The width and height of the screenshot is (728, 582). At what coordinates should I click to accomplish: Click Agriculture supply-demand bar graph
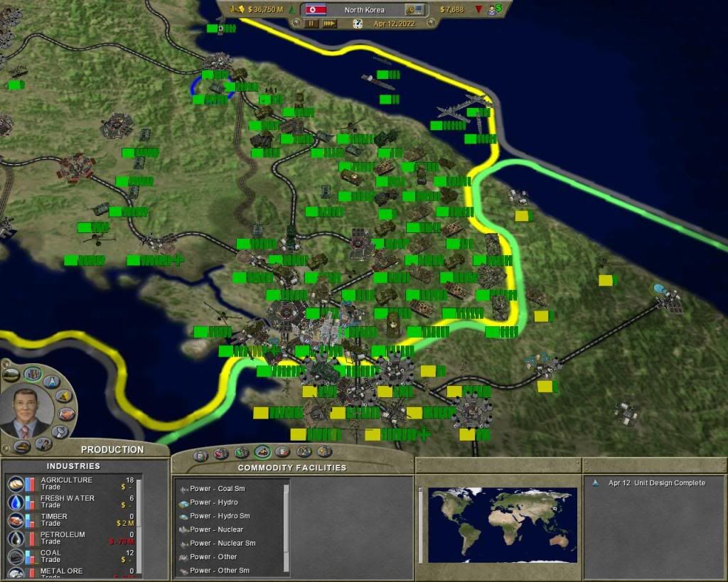30,484
